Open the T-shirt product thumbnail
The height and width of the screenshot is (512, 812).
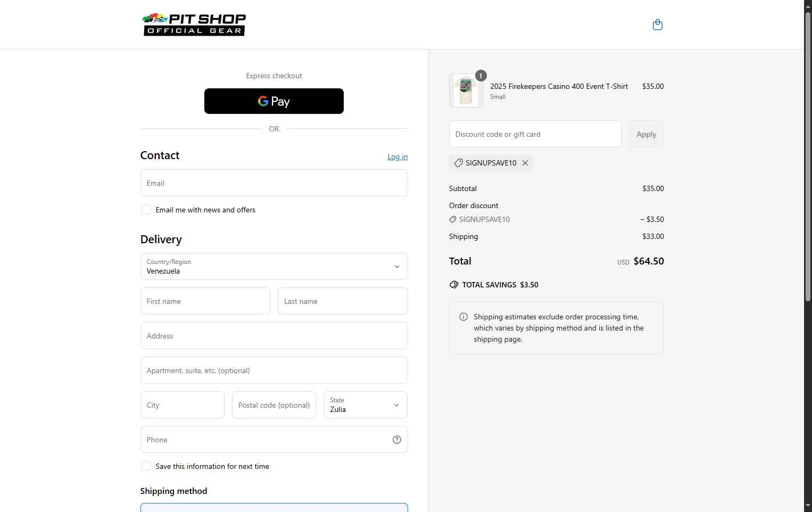click(x=466, y=90)
